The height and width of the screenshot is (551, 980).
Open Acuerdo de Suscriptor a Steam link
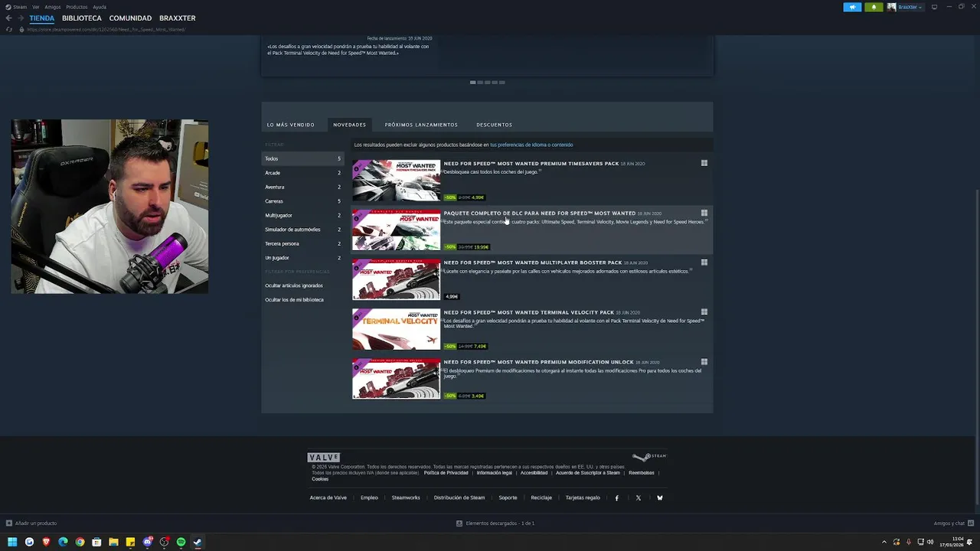click(588, 473)
